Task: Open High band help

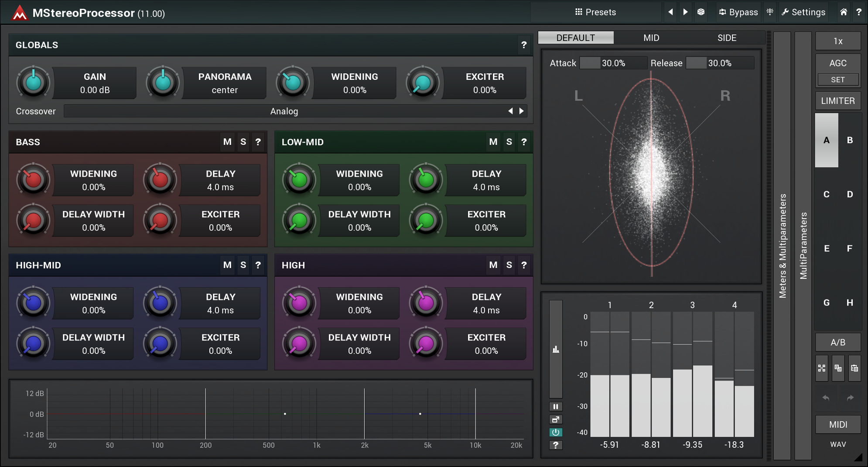Action: point(524,265)
